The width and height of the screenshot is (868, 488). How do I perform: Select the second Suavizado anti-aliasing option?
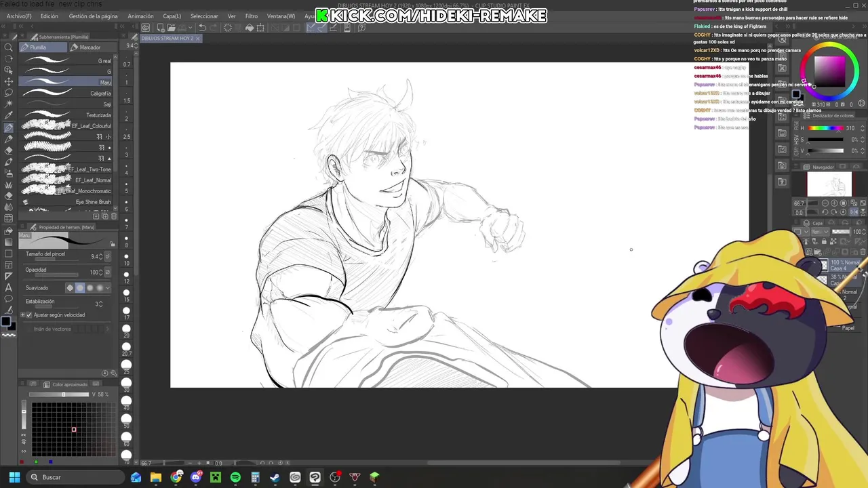(x=79, y=288)
